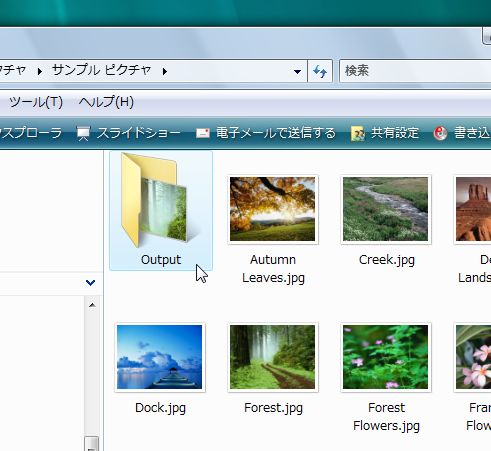Click the Forest Flowers.jpg file name
This screenshot has width=491, height=451.
click(386, 417)
